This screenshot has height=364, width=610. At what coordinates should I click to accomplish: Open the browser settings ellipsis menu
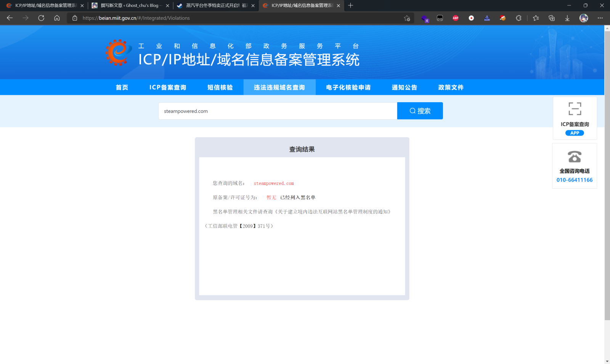click(x=600, y=18)
